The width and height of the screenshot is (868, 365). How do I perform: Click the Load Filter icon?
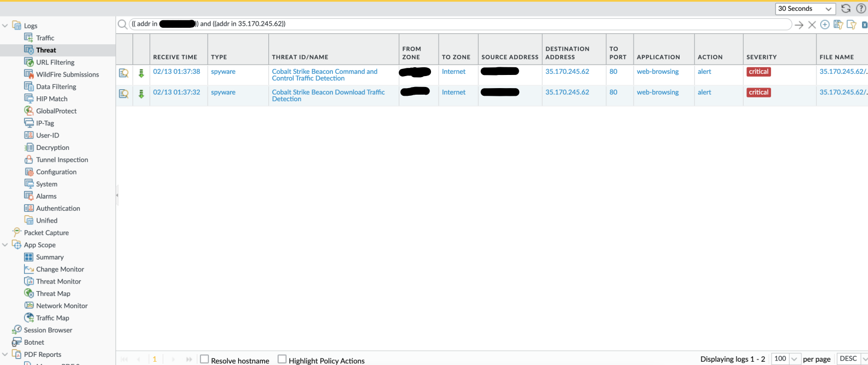pyautogui.click(x=851, y=25)
